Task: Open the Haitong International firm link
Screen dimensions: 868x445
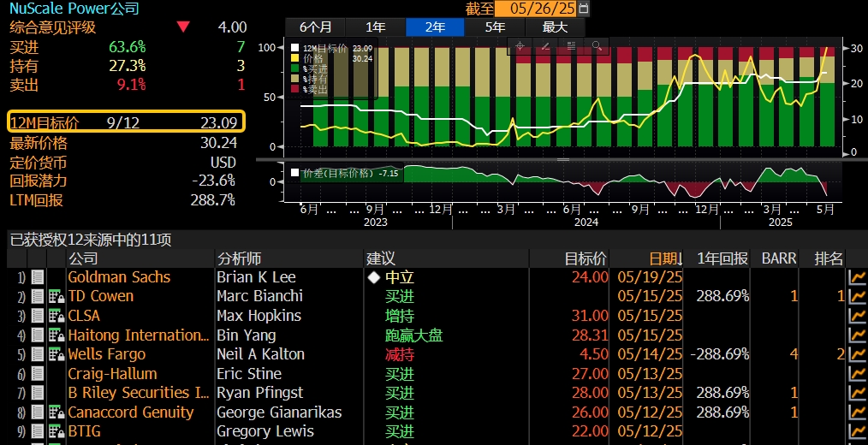Action: 139,335
